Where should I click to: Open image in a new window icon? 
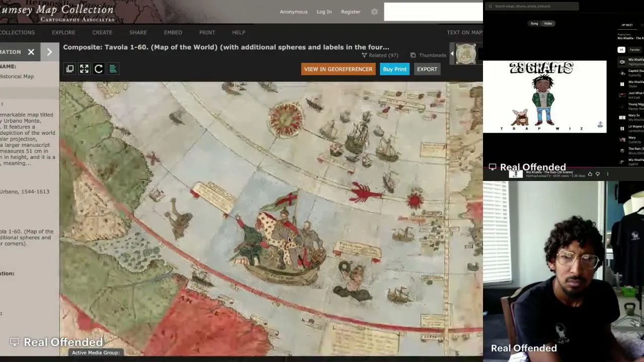(70, 69)
